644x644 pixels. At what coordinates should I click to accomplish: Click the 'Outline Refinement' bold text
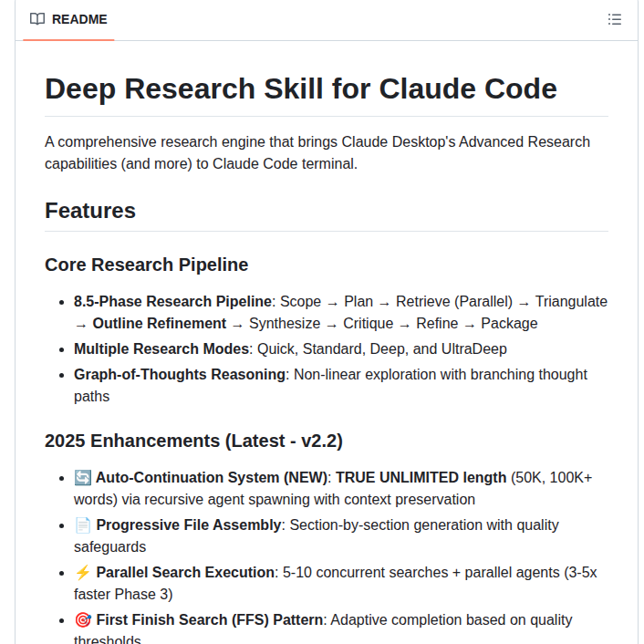(x=160, y=323)
